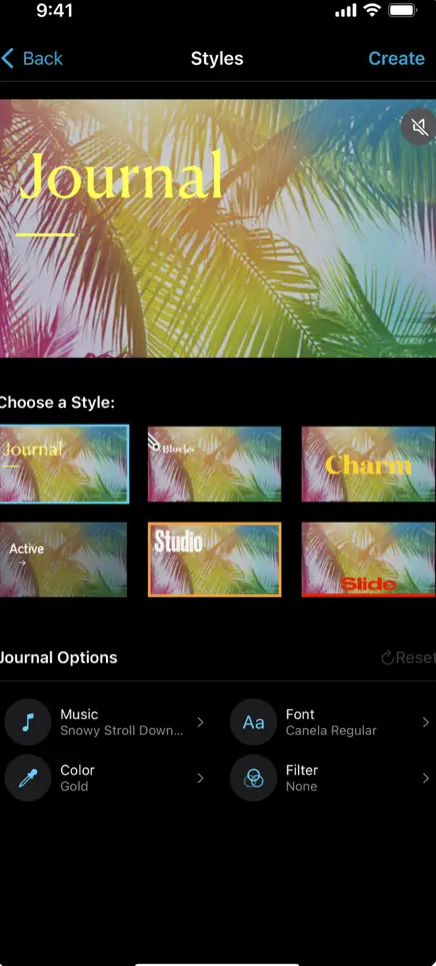Expand Font option chevron
The width and height of the screenshot is (436, 966).
coord(426,722)
